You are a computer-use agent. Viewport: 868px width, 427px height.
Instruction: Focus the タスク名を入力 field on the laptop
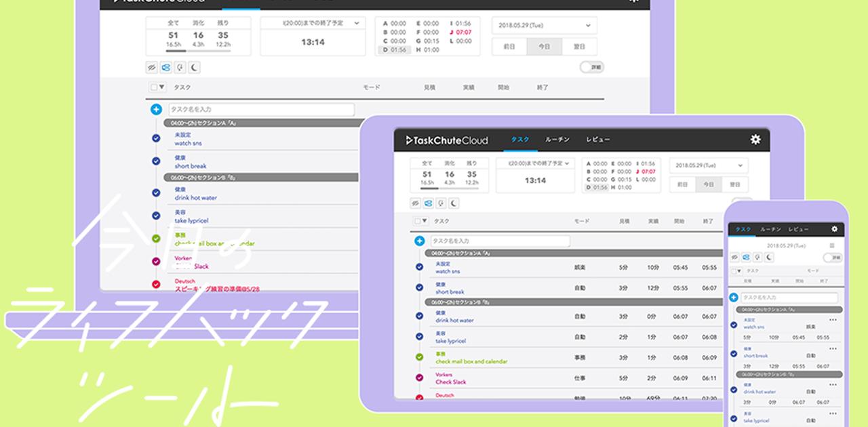[261, 109]
